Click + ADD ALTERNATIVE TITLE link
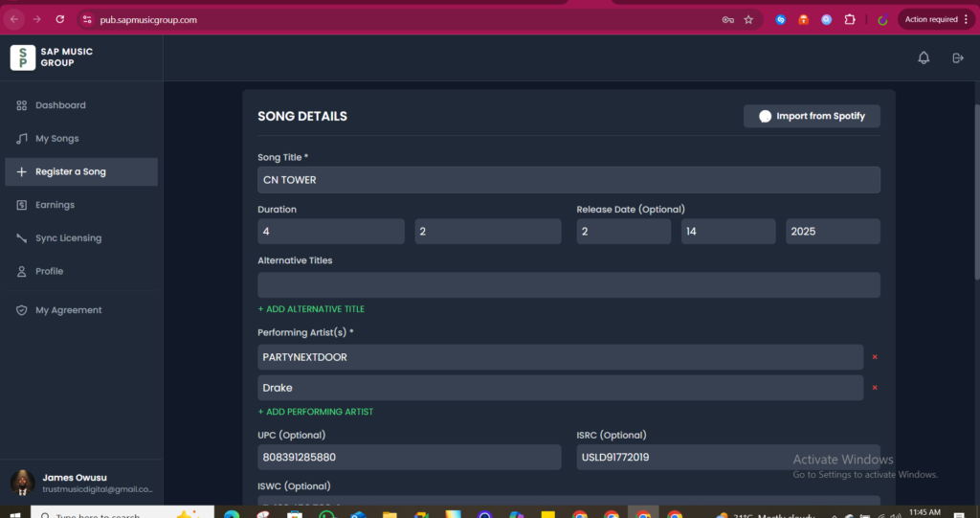Screen dimensions: 980x518 coord(311,309)
